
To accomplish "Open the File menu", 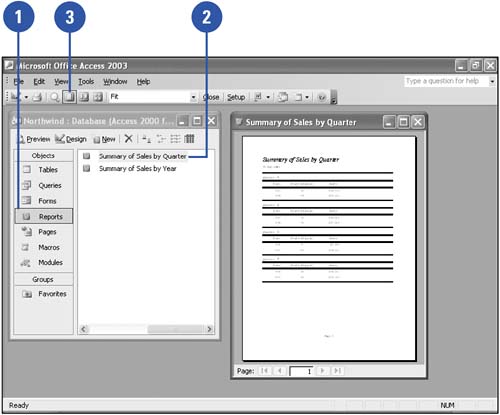I will tap(19, 81).
